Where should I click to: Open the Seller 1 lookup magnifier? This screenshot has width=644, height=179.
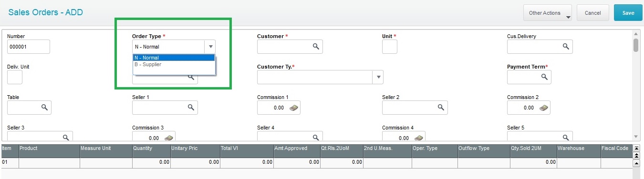(190, 108)
